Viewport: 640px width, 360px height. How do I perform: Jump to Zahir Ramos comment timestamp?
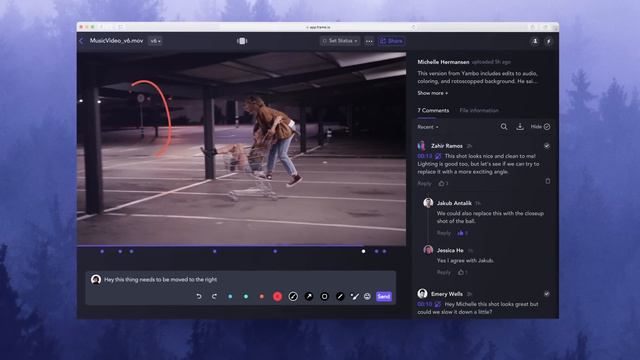[x=424, y=156]
